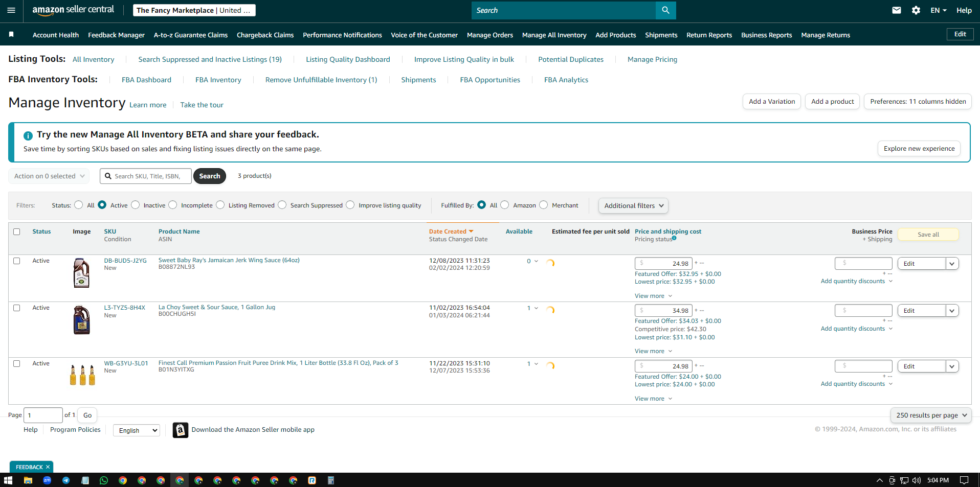The height and width of the screenshot is (487, 980).
Task: Open WhatsApp from the taskbar
Action: (x=104, y=480)
